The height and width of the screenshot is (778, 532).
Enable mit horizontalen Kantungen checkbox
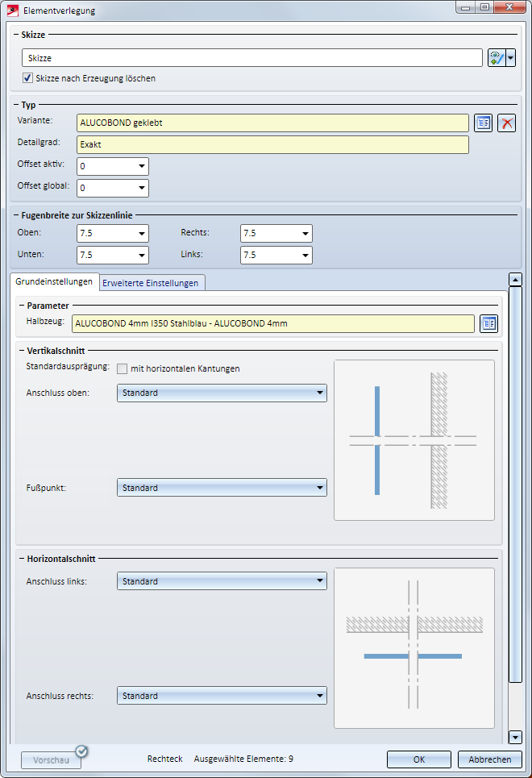click(x=122, y=368)
